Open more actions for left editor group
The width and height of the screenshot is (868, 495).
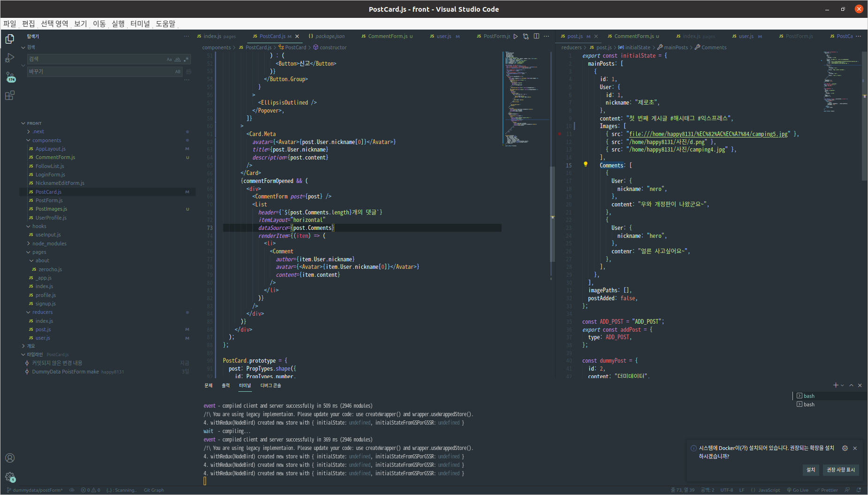pos(547,36)
